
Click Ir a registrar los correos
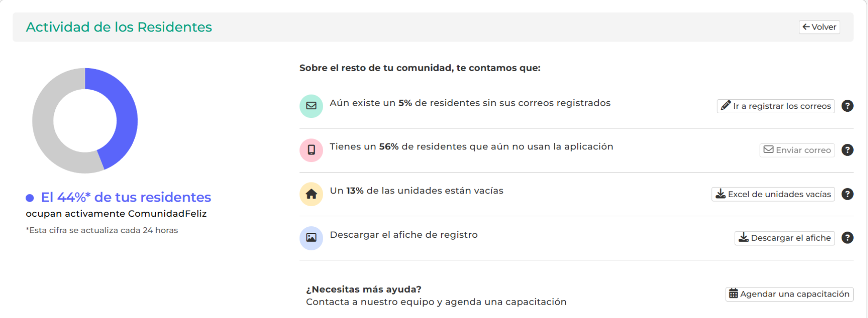[775, 106]
